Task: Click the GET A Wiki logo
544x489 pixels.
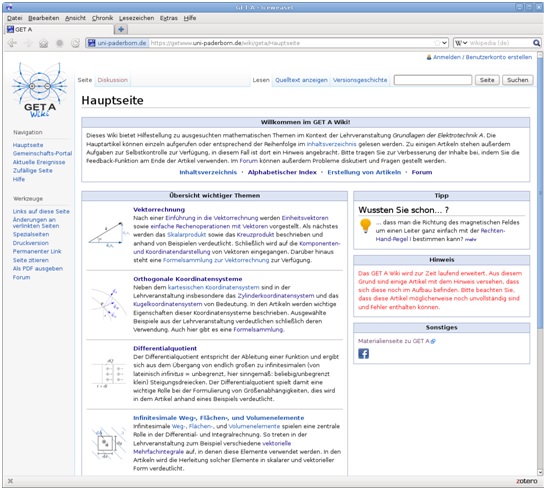Action: tap(40, 90)
